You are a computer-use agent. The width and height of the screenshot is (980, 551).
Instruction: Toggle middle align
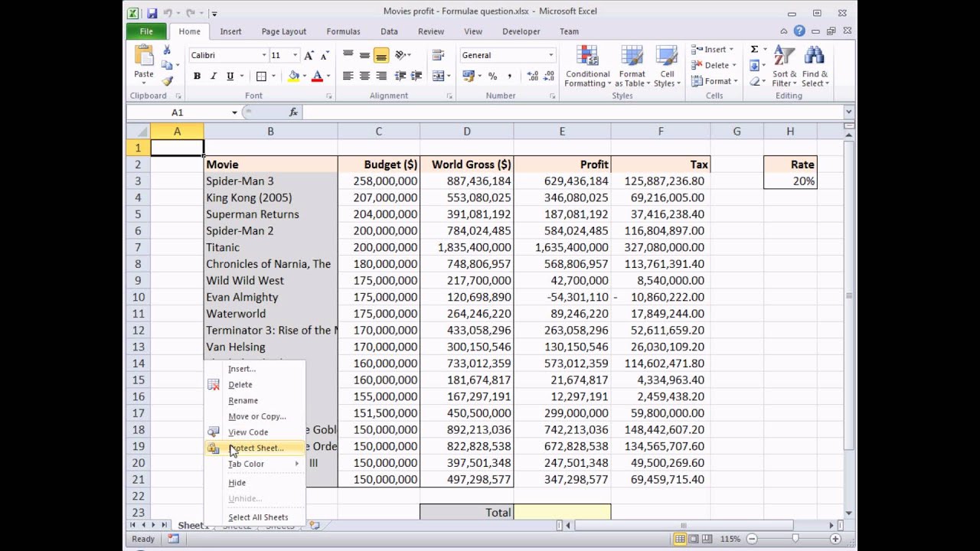[x=364, y=55]
